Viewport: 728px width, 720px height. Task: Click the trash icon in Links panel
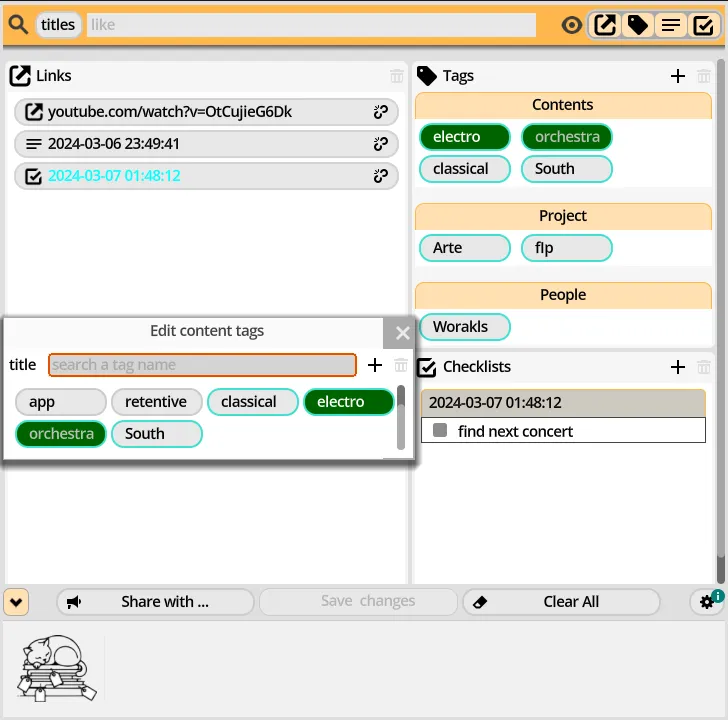(x=396, y=76)
